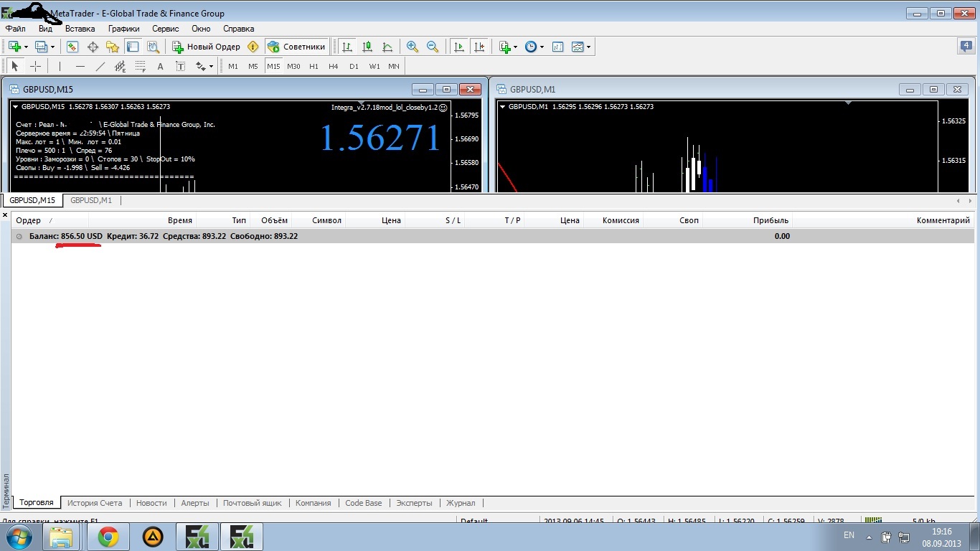980x551 pixels.
Task: Toggle the Terminal panel icon
Action: [x=133, y=47]
